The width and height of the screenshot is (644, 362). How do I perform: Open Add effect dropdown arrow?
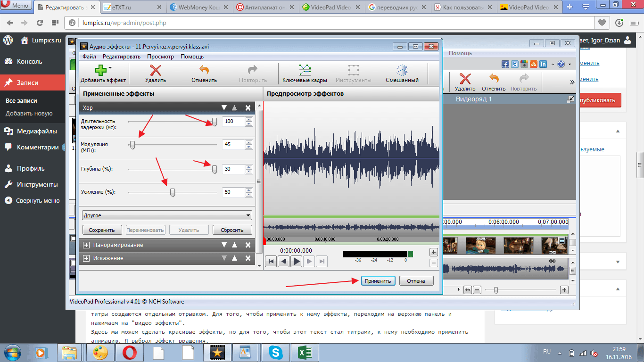pos(110,68)
